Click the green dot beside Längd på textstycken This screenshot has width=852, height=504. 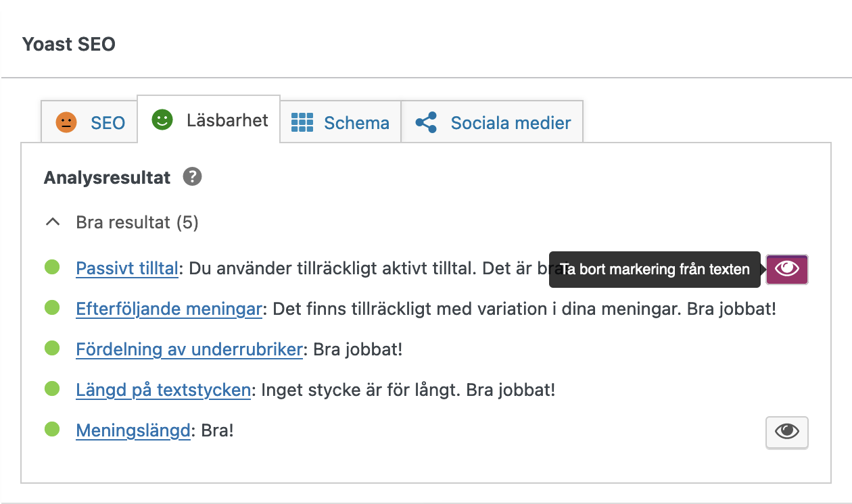[53, 390]
